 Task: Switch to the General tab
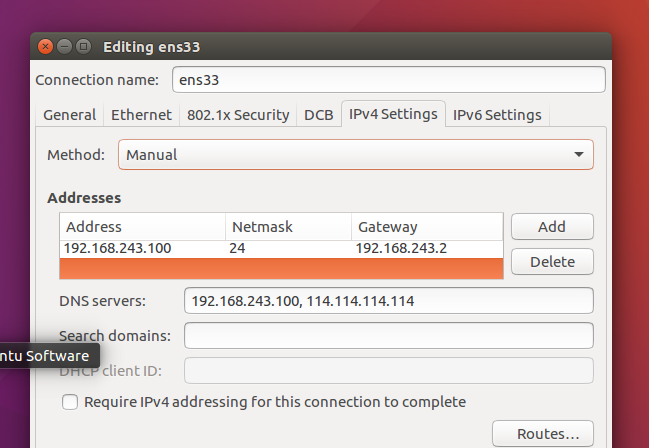(70, 115)
